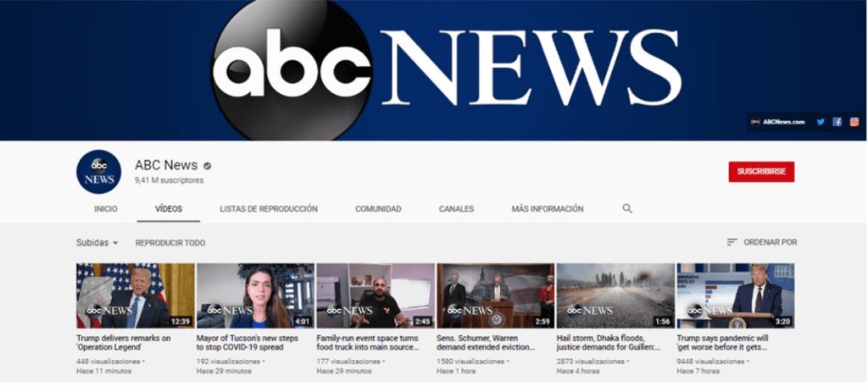Viewport: 868px width, 387px height.
Task: Open the Canales tab
Action: coord(456,209)
